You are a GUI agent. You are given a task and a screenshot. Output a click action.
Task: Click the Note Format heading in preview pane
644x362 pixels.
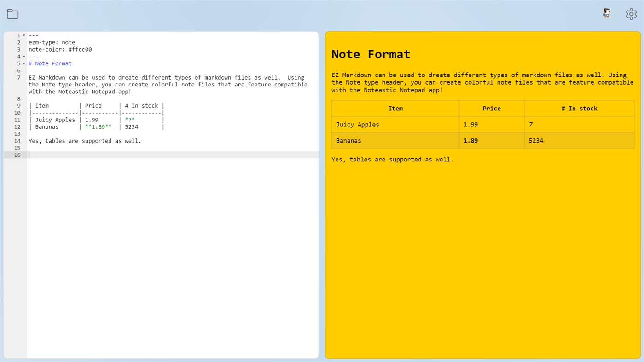click(x=371, y=54)
